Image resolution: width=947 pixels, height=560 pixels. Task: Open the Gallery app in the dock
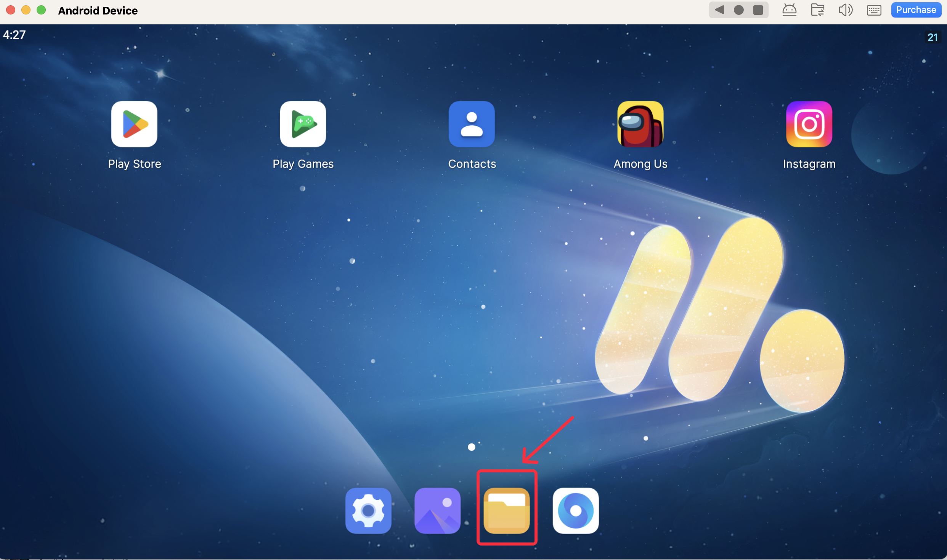(x=437, y=510)
